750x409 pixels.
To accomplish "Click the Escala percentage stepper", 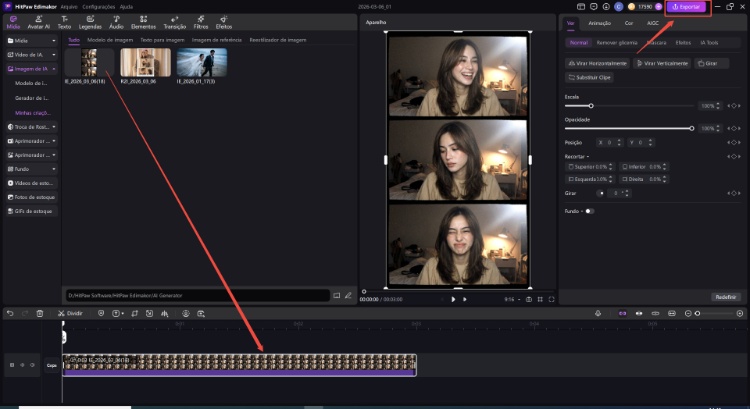I will click(x=717, y=106).
